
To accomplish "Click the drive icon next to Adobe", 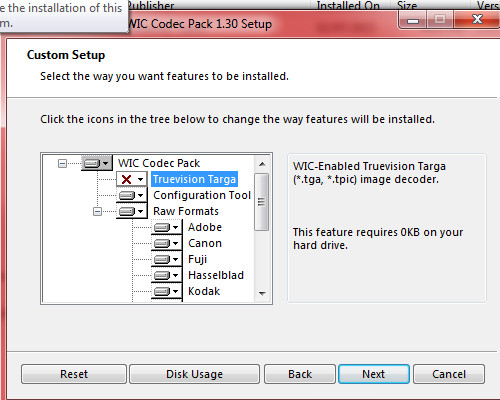I will coord(162,227).
